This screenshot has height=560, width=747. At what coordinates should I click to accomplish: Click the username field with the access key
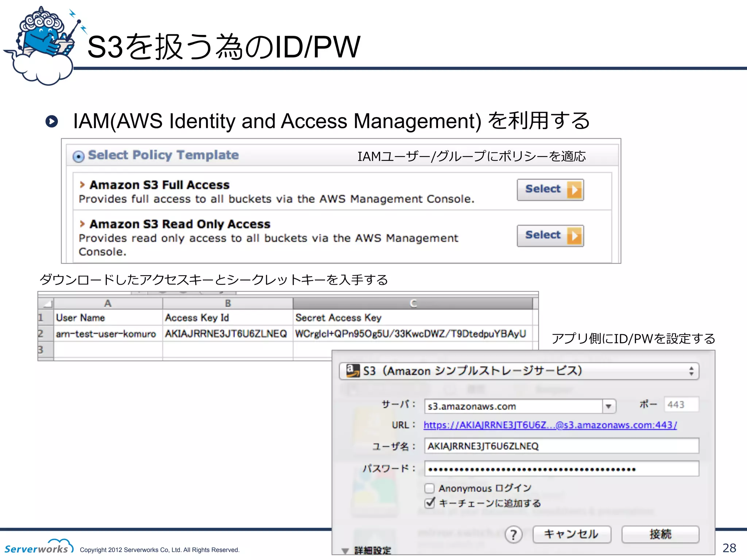point(562,446)
